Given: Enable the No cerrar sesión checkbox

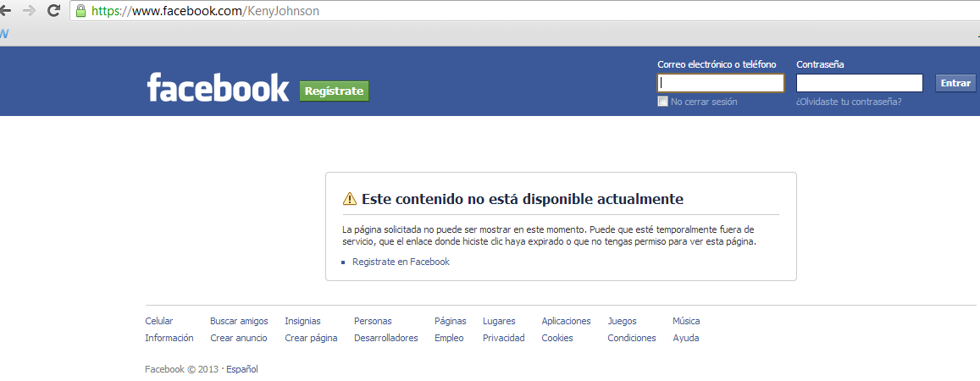Looking at the screenshot, I should point(662,102).
